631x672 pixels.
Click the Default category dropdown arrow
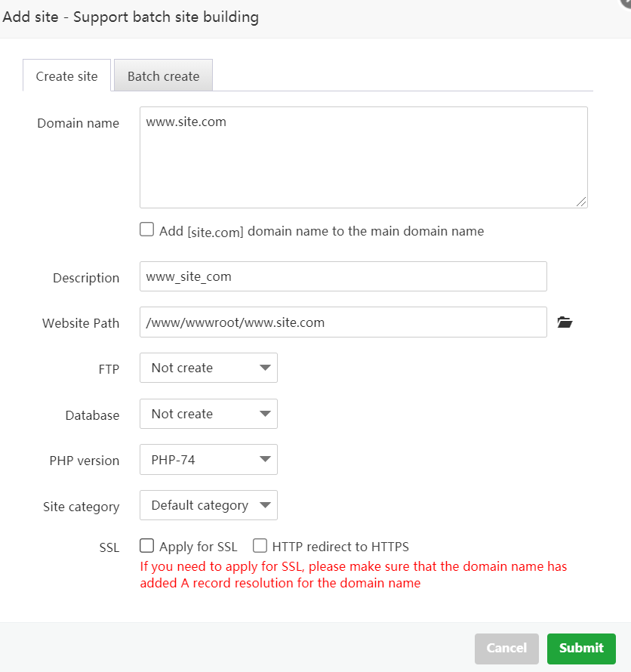click(x=265, y=506)
